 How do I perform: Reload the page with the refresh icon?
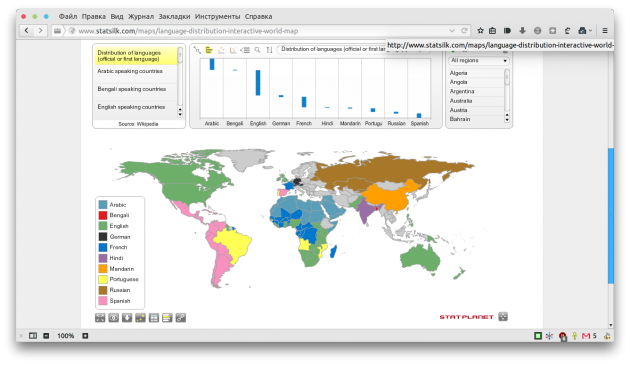(464, 31)
